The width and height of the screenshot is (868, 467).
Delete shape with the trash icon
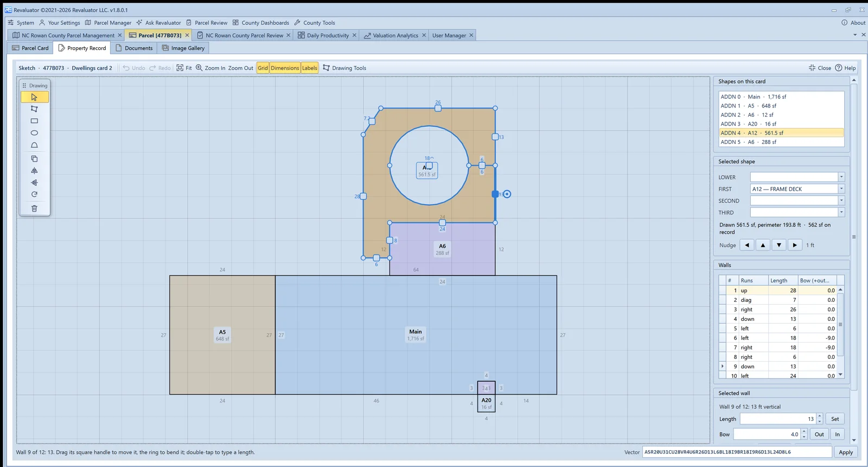click(34, 209)
